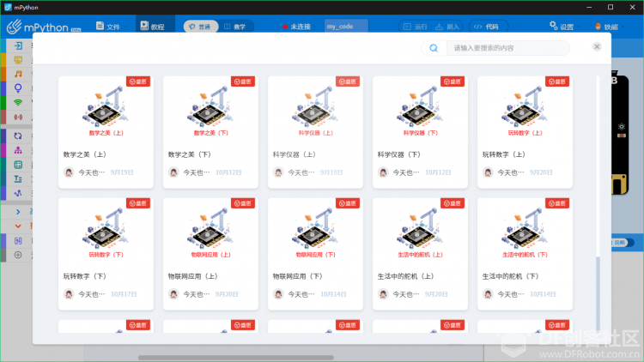Click the magnifier search icon
The width and height of the screenshot is (644, 362).
click(x=434, y=48)
